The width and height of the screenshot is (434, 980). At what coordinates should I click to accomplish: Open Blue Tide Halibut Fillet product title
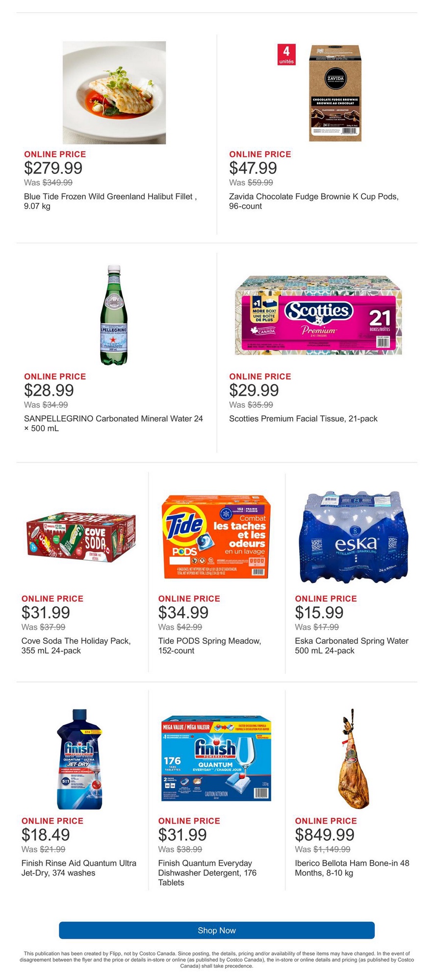110,201
